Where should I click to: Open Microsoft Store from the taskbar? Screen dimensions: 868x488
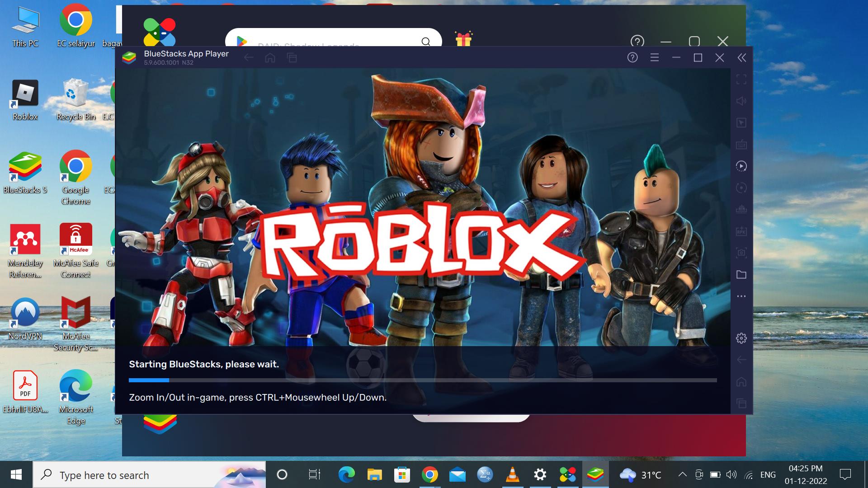[402, 474]
